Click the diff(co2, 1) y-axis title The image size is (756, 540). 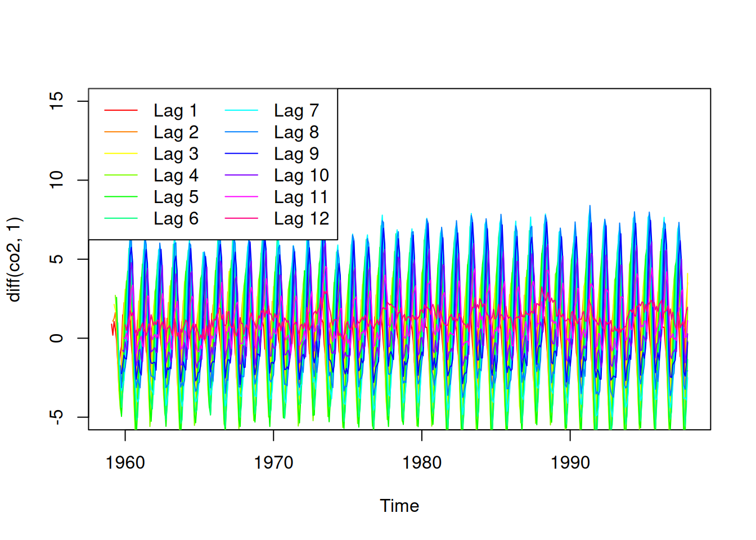(14, 259)
